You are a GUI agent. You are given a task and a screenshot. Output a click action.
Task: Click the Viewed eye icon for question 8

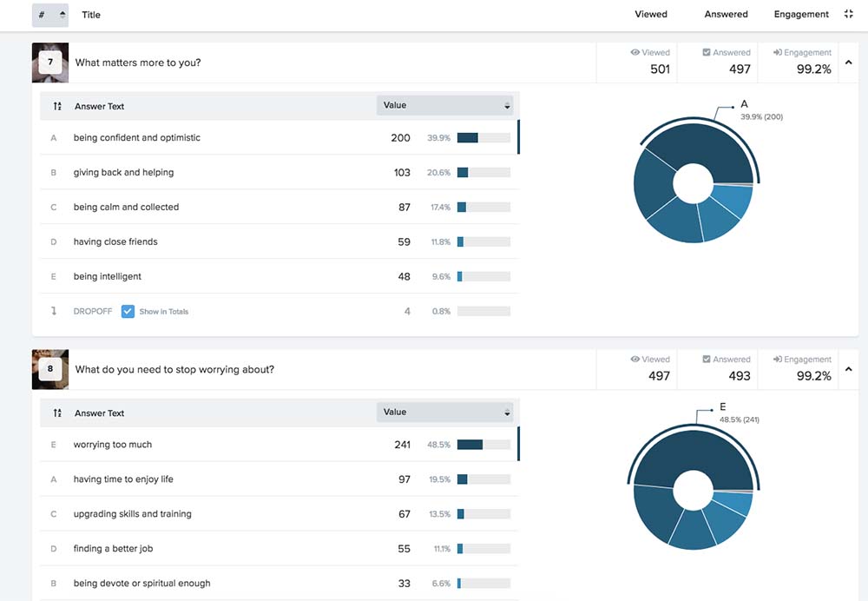635,359
